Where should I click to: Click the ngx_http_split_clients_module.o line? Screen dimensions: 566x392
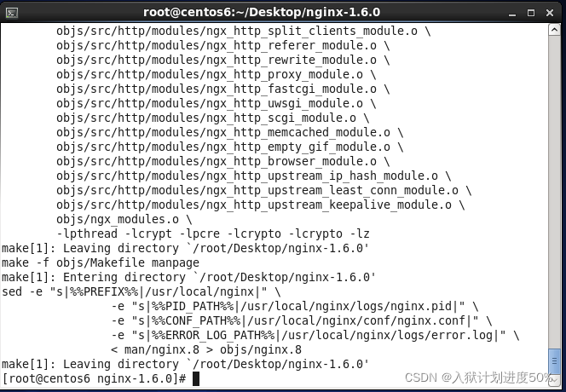point(243,31)
